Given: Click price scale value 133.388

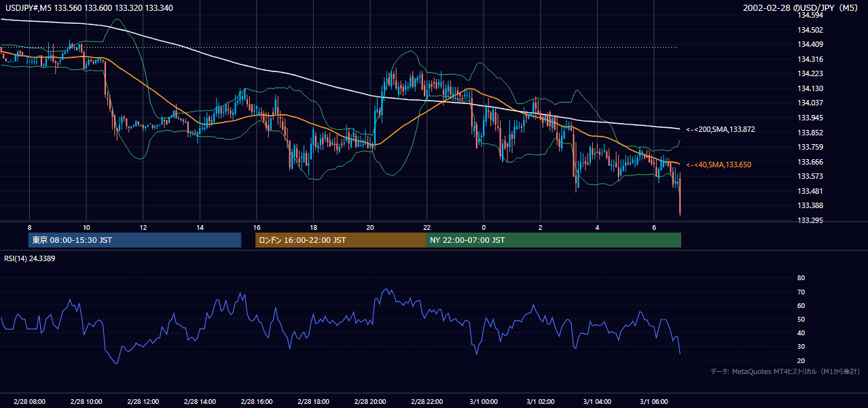Looking at the screenshot, I should click(810, 205).
